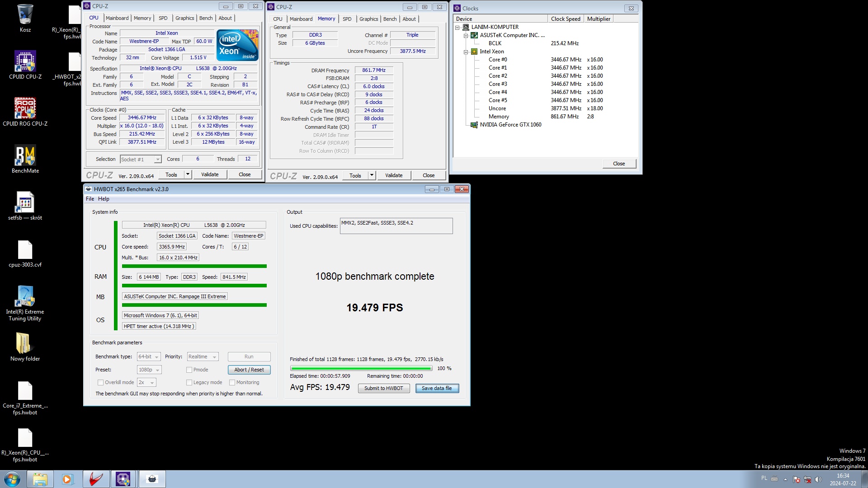Image resolution: width=868 pixels, height=488 pixels.
Task: Open the Overkill 2x multiplier dropdown
Action: click(146, 382)
